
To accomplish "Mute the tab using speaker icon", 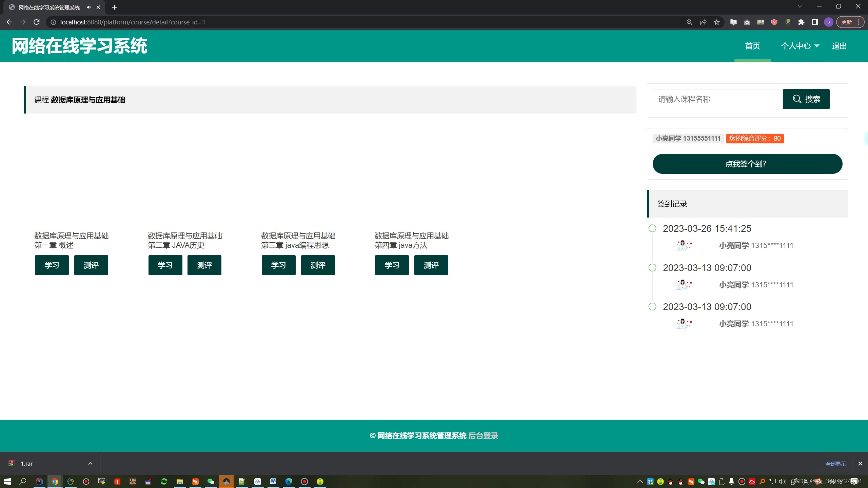I will point(89,7).
